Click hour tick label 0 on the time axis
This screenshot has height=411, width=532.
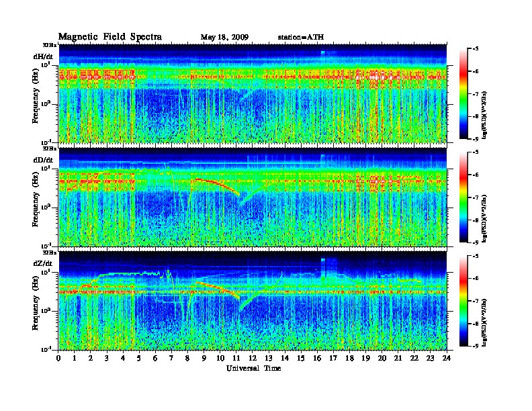(x=58, y=358)
